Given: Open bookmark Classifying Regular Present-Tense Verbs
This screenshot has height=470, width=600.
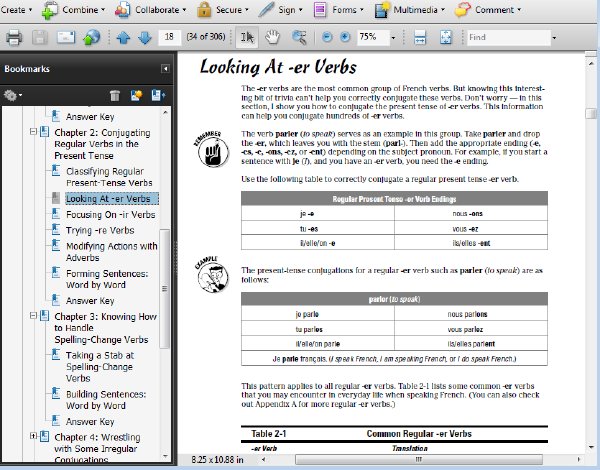Looking at the screenshot, I should click(109, 177).
